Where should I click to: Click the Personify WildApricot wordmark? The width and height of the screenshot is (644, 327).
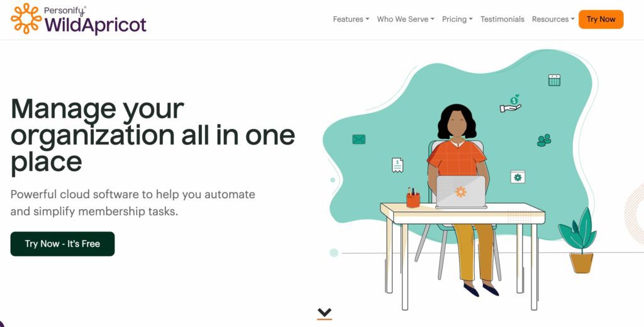pyautogui.click(x=96, y=21)
